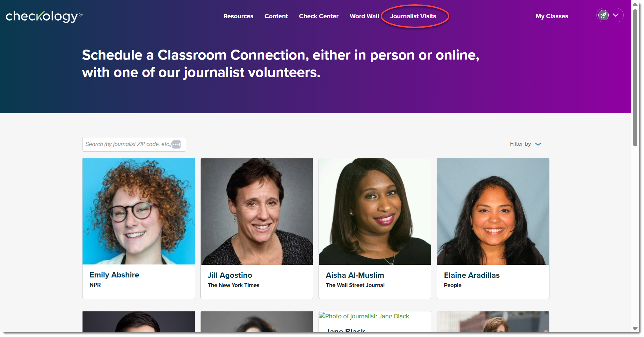Go to My Classes
Image resolution: width=644 pixels, height=337 pixels.
coord(552,16)
